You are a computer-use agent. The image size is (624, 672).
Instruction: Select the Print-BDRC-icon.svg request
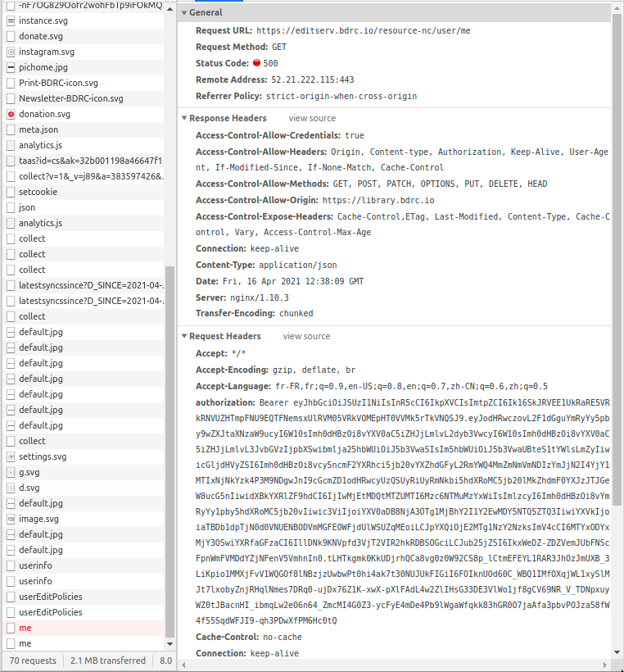point(84,83)
